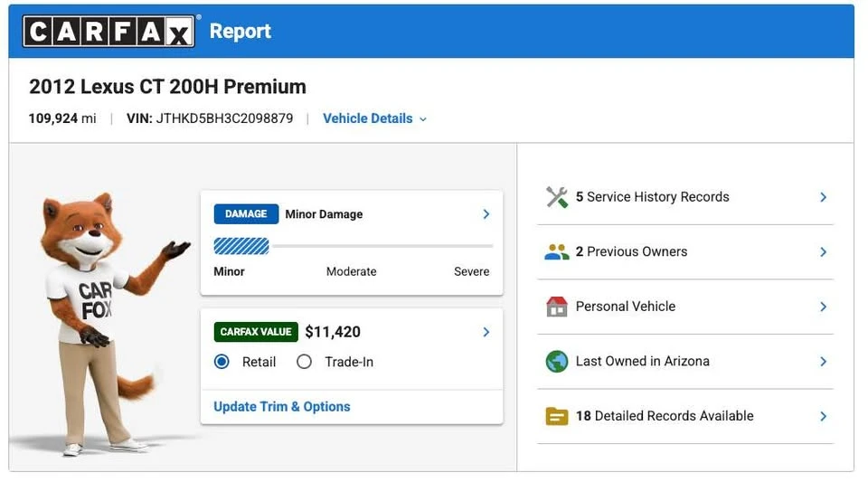Click the Severe label under damage bar
The height and width of the screenshot is (482, 868).
click(472, 271)
